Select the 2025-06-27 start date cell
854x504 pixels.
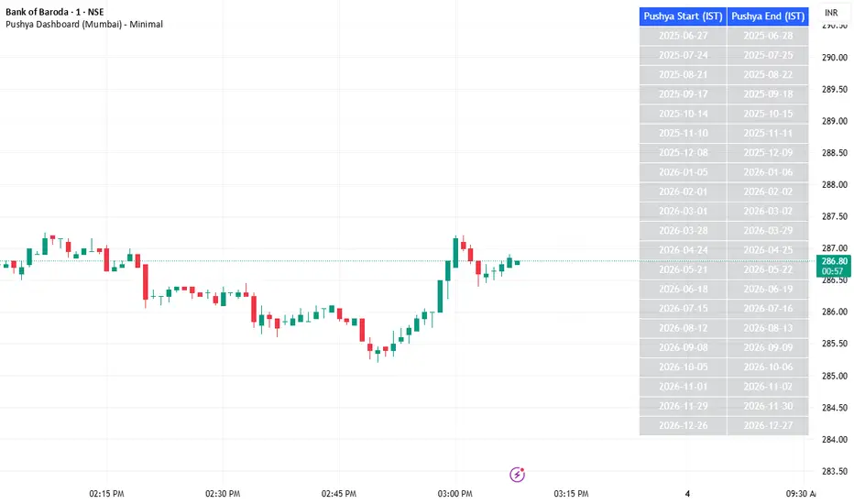pyautogui.click(x=684, y=36)
